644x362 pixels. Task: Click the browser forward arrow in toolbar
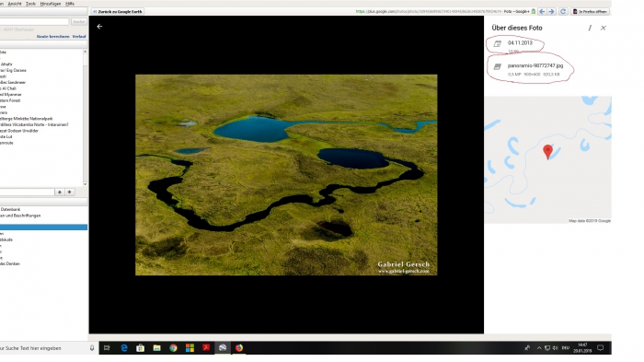pos(552,12)
